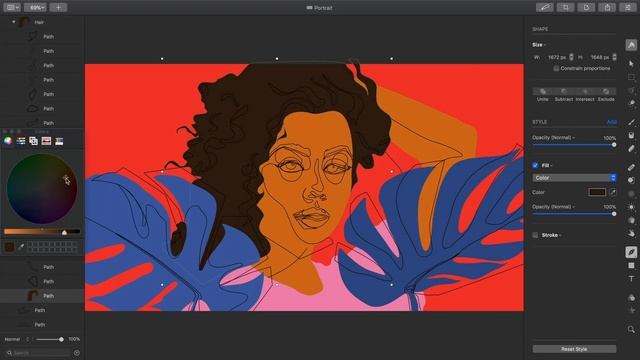Click the Width stepper arrows
The width and height of the screenshot is (640, 360).
click(571, 57)
